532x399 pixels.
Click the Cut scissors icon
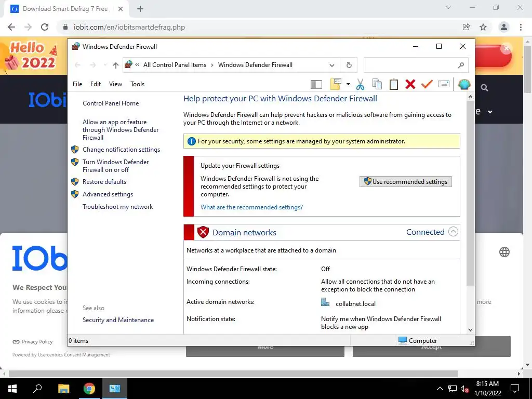click(x=361, y=84)
